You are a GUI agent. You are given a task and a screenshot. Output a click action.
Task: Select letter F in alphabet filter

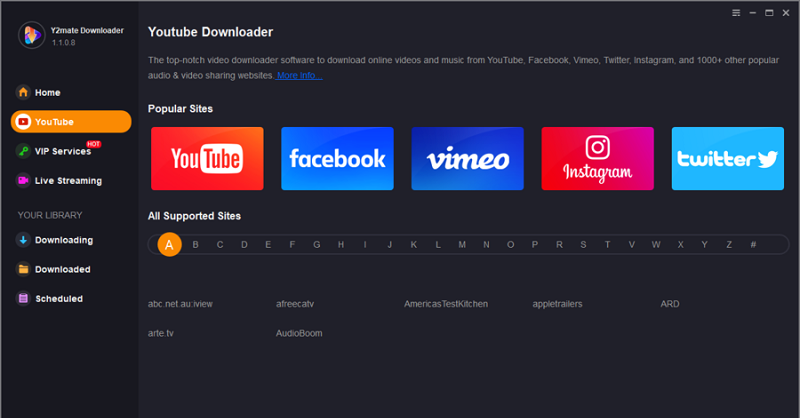[x=292, y=244]
